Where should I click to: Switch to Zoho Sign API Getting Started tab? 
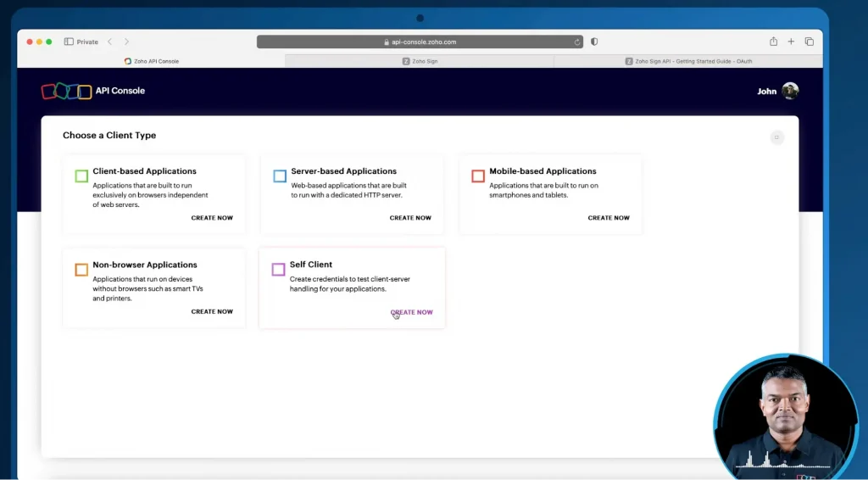688,61
